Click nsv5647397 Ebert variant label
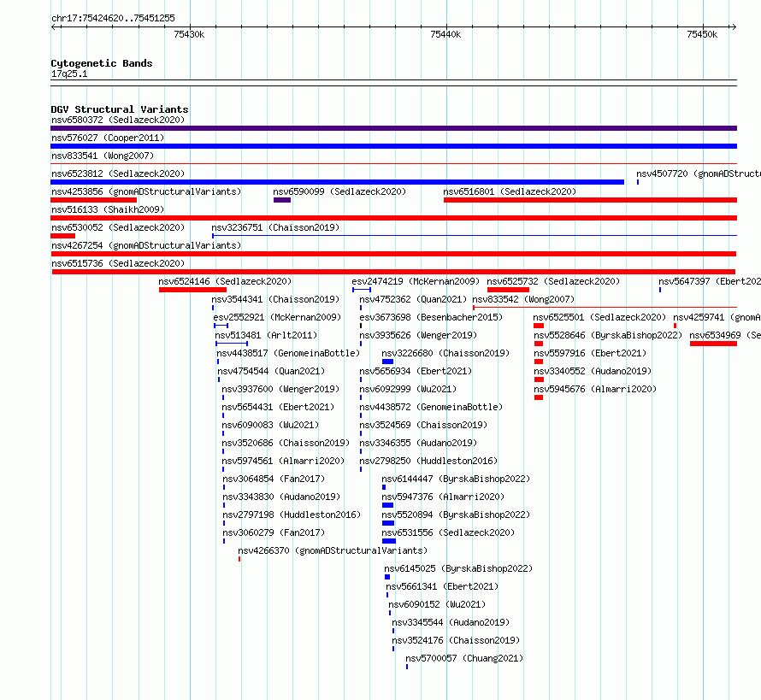 pyautogui.click(x=710, y=281)
